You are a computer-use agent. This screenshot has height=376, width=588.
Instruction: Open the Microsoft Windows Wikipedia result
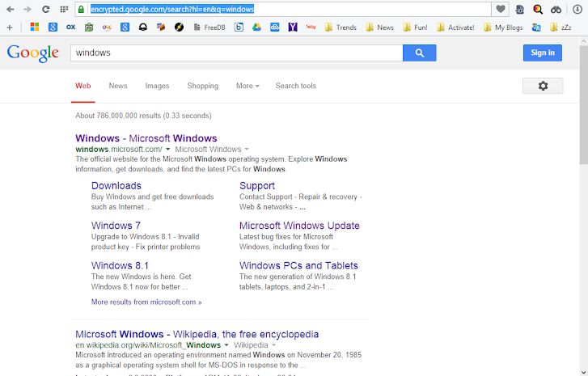click(x=197, y=334)
